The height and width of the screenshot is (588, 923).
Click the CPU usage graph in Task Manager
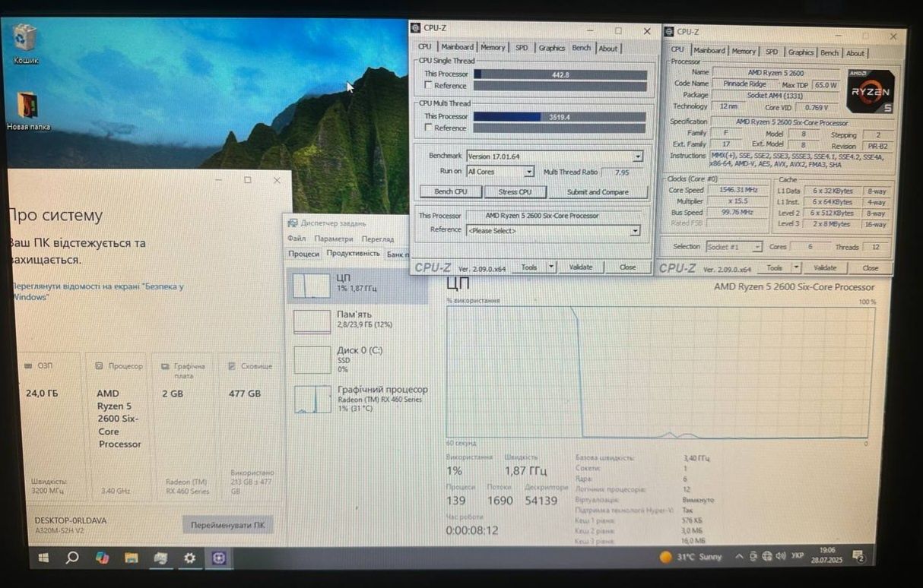click(x=660, y=372)
